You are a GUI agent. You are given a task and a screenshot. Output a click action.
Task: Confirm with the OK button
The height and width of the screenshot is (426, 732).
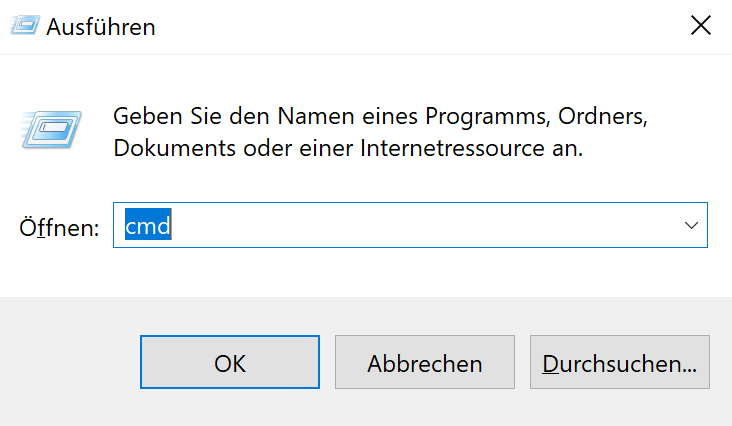click(x=230, y=362)
